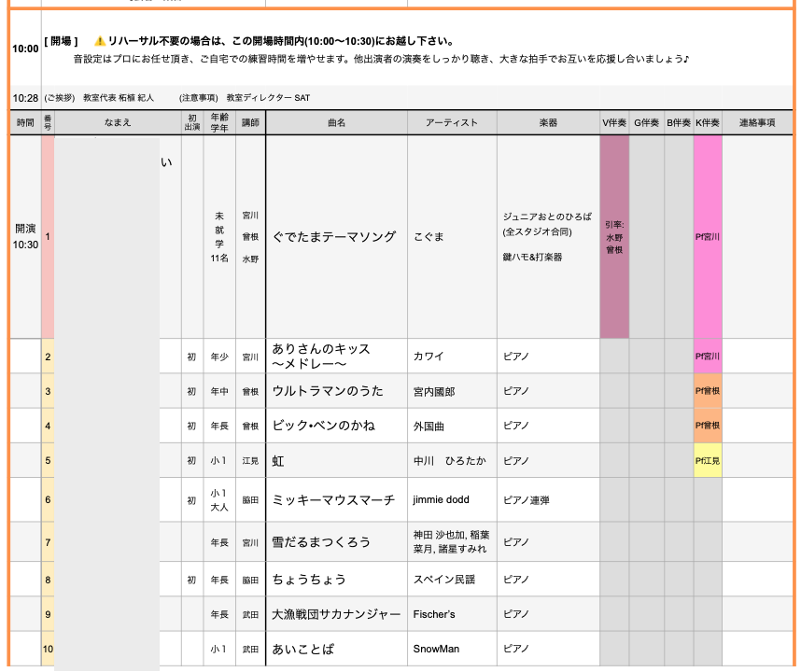Click the purple 引率 水野 曽根 cell
This screenshot has width=801, height=672.
tap(613, 237)
